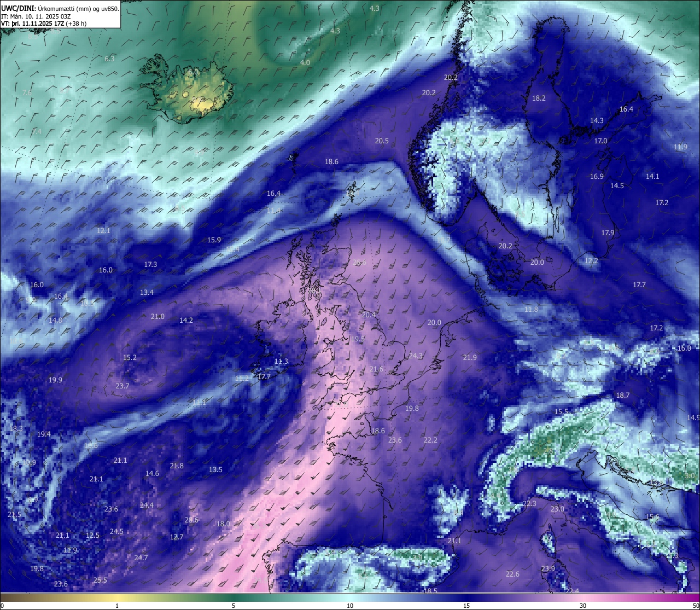Click the 11.8 value over northern Germany
Image resolution: width=700 pixels, height=610 pixels.
click(x=531, y=310)
